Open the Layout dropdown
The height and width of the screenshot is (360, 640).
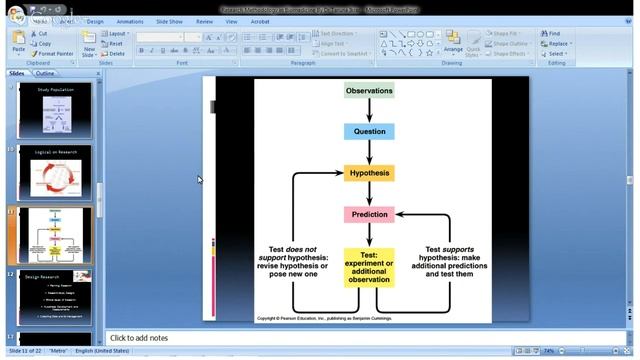[115, 33]
